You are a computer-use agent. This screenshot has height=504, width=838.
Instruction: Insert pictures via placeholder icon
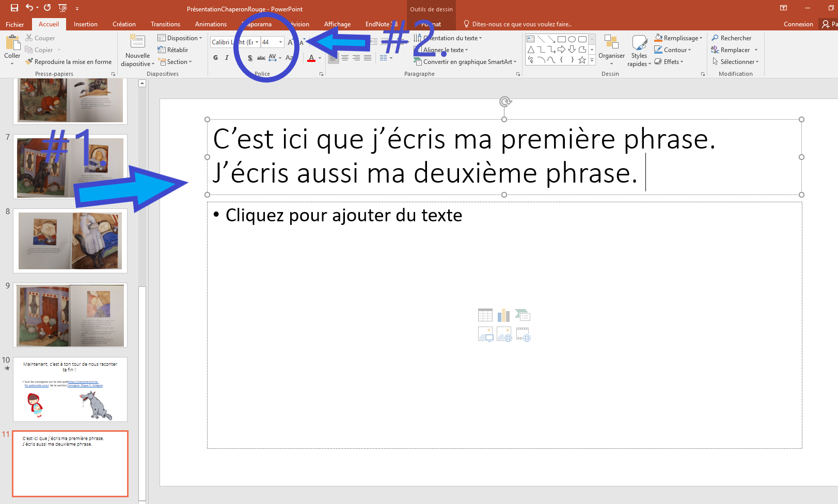pos(485,334)
